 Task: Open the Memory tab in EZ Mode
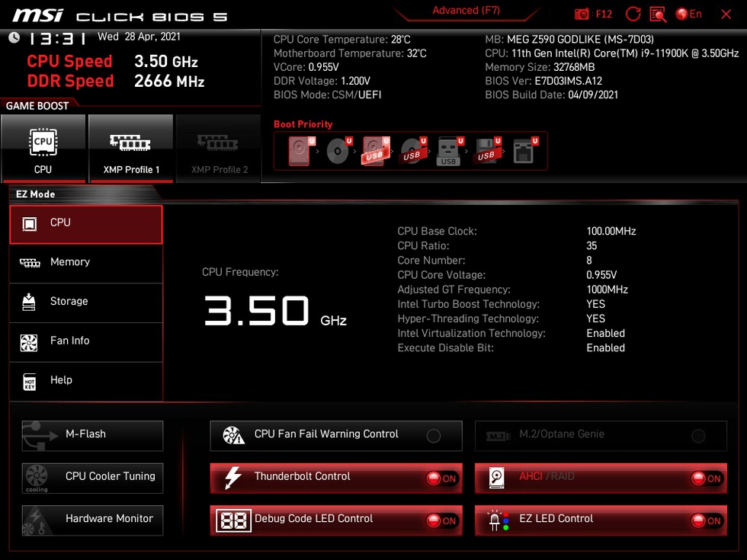pyautogui.click(x=85, y=263)
